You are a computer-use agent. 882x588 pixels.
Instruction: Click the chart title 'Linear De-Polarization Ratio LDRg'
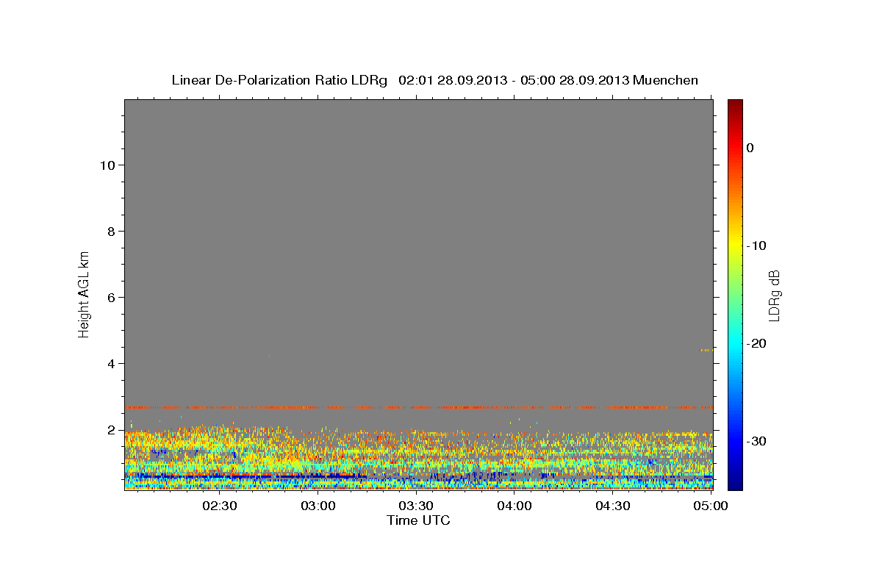coord(279,80)
